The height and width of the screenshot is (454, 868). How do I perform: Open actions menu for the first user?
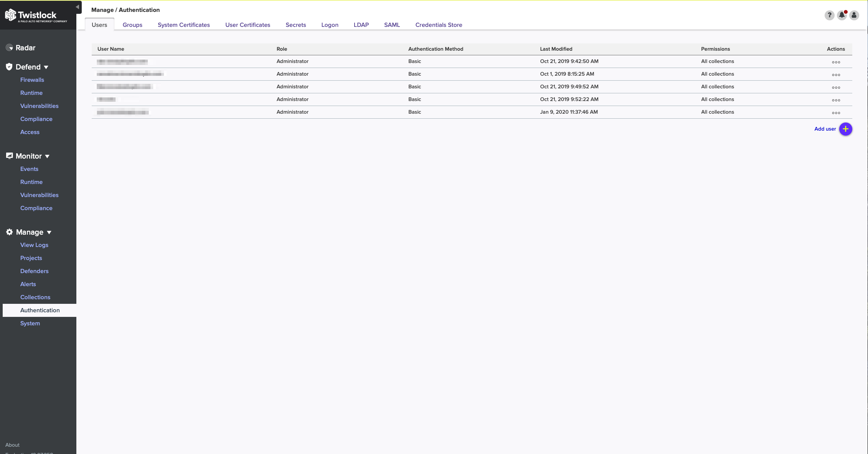836,62
